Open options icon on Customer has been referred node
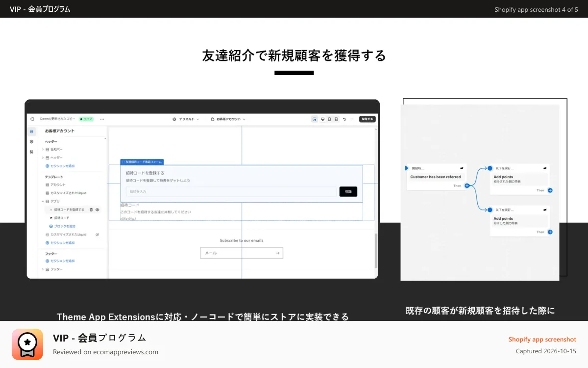The image size is (588, 368). [x=462, y=168]
